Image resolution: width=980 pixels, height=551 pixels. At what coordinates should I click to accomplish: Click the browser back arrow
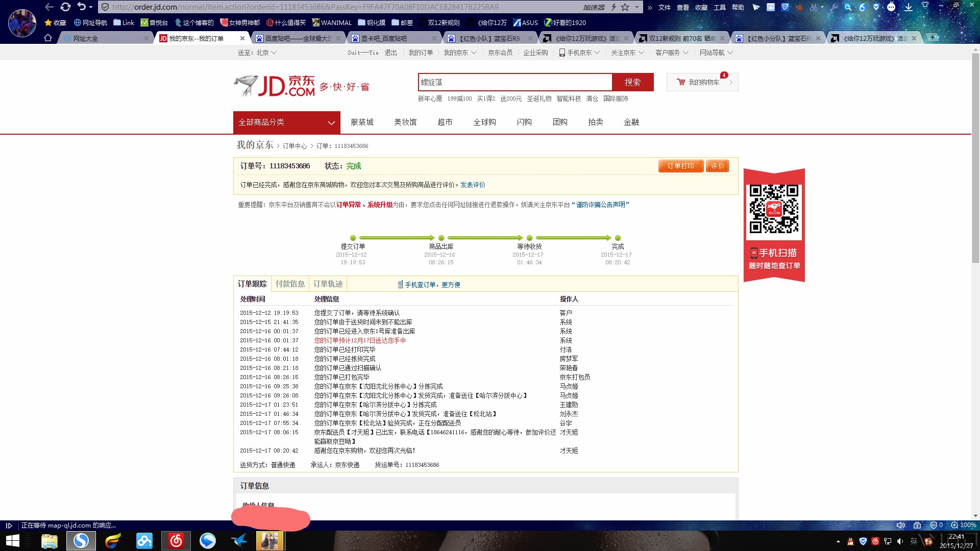[x=49, y=7]
